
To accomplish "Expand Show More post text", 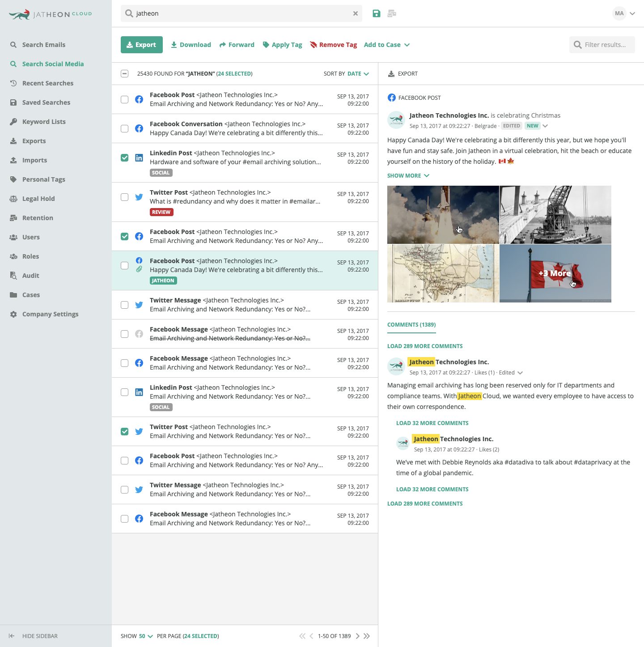I will pos(408,175).
